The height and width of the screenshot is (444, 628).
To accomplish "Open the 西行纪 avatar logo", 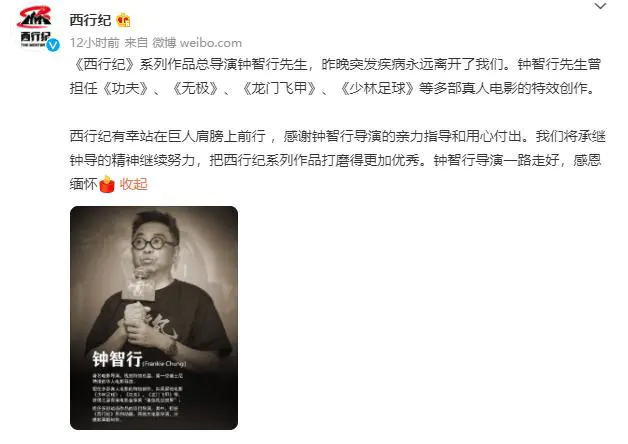I will pos(35,27).
